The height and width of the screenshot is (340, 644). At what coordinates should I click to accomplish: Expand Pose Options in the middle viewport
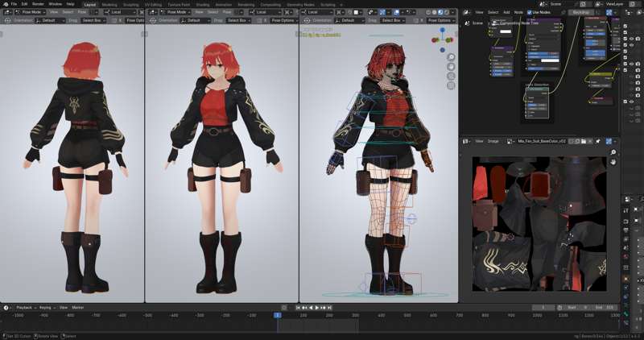[283, 20]
